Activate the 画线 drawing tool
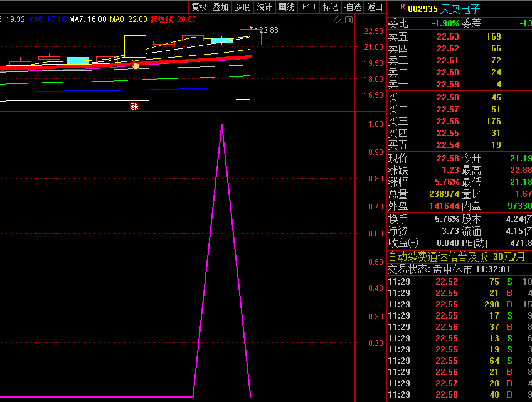 click(x=286, y=7)
